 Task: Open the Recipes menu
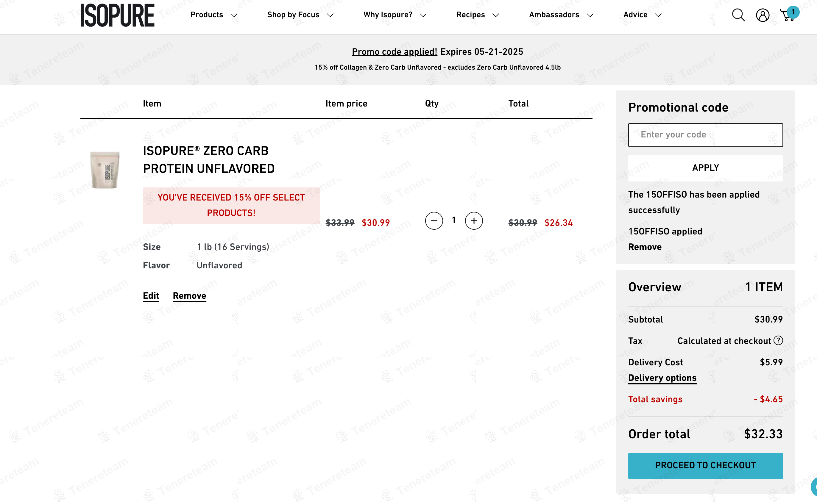click(x=477, y=15)
